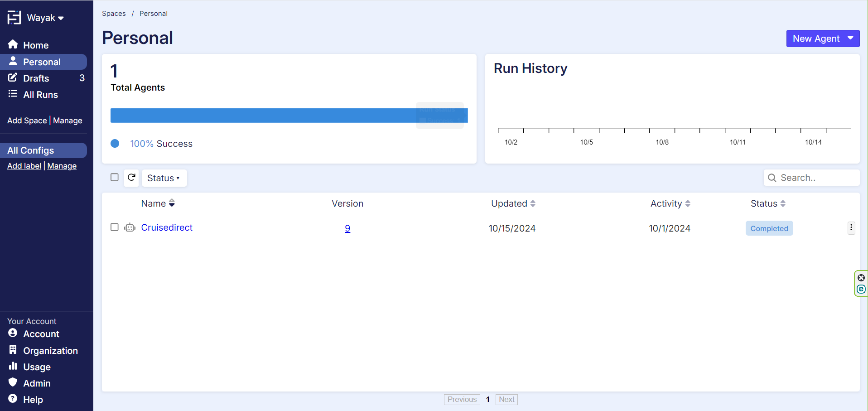Open the New Agent dropdown arrow

[850, 39]
